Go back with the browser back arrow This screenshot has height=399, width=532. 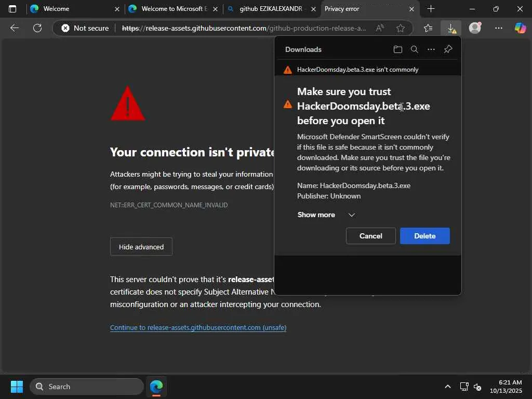pyautogui.click(x=14, y=28)
